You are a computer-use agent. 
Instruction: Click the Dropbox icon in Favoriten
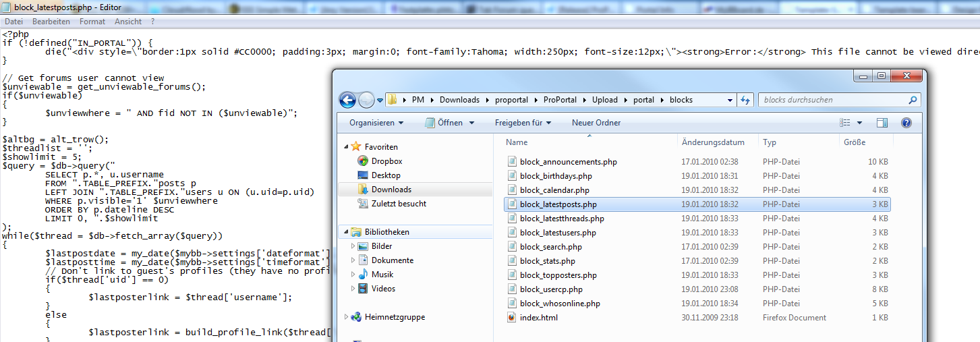363,161
